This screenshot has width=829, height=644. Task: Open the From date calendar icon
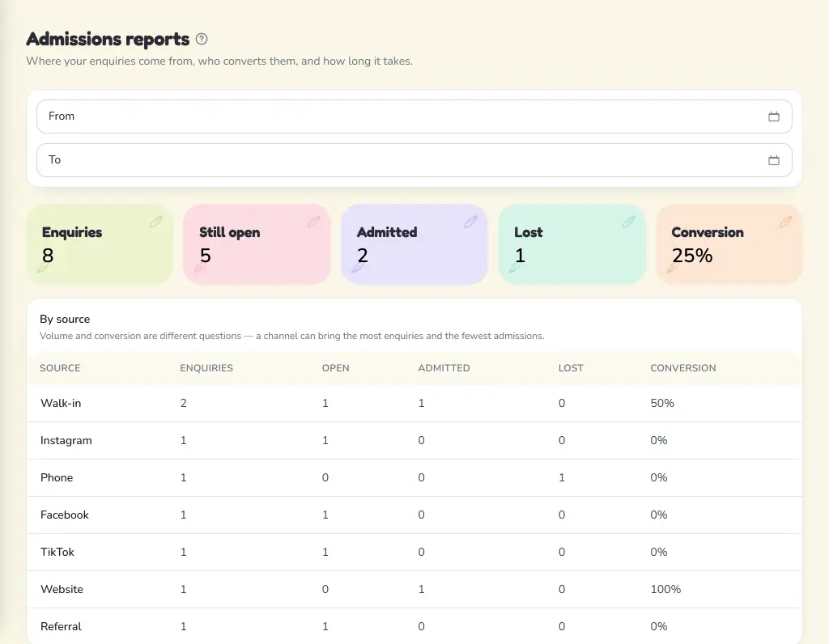point(773,117)
